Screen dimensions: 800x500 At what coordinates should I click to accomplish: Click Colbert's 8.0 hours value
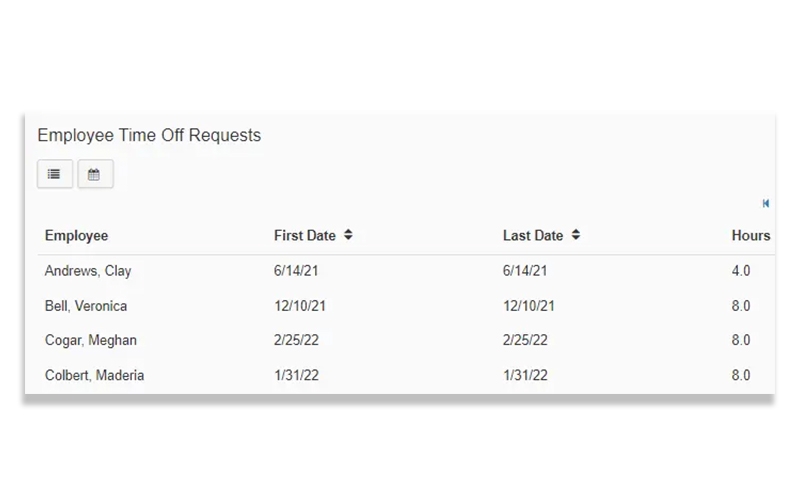click(x=741, y=375)
